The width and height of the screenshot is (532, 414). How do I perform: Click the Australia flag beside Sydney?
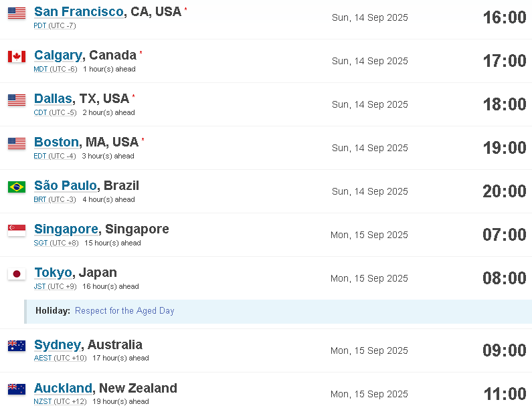pos(17,346)
